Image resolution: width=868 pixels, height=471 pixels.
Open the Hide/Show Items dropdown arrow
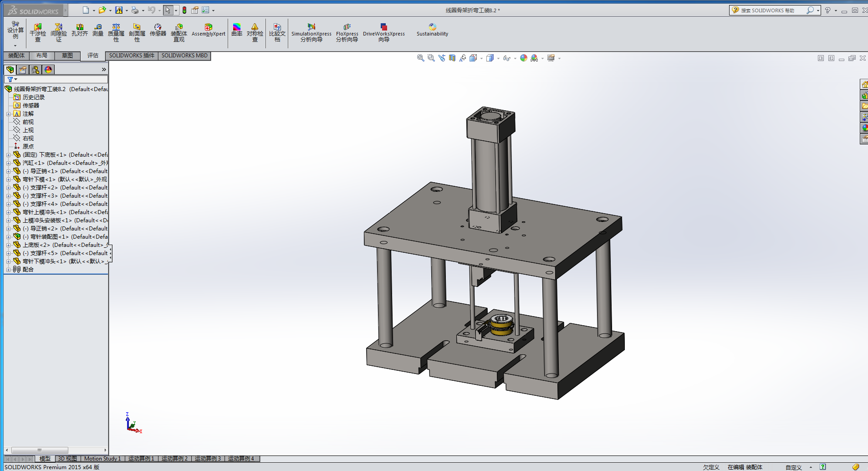(515, 58)
